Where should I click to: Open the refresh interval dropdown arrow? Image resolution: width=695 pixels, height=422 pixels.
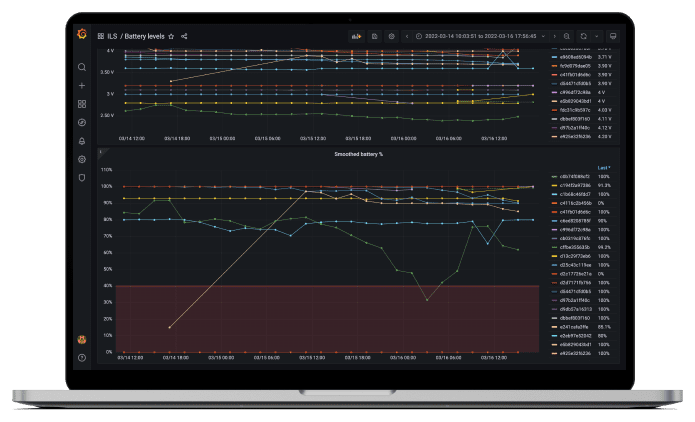click(597, 36)
